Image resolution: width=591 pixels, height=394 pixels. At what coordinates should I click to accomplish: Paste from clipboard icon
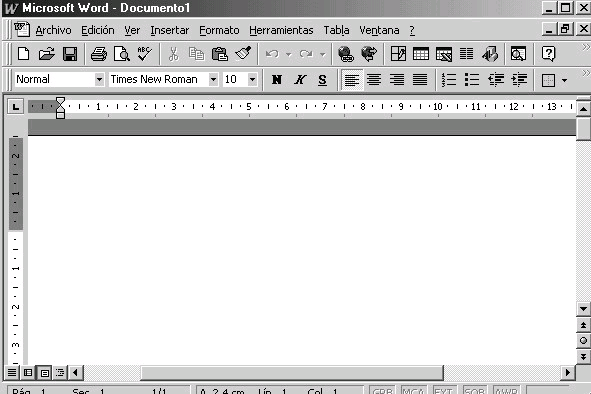pos(220,54)
